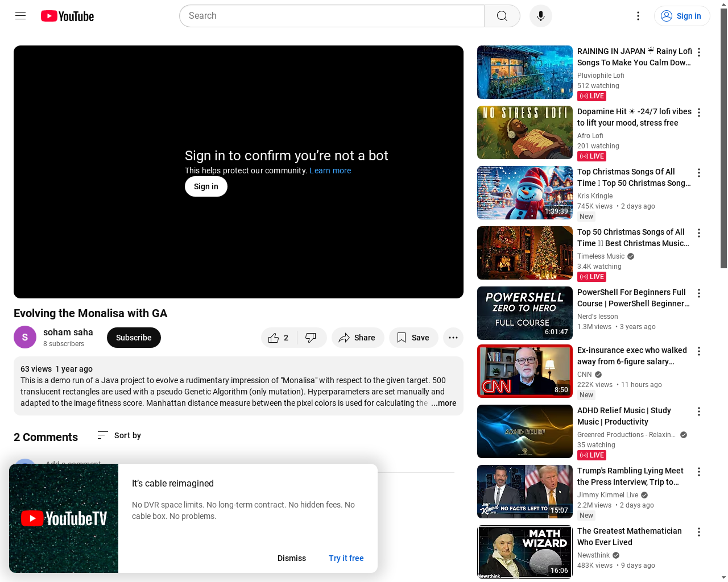Go to the YouTube home logo
This screenshot has height=582, width=728.
(67, 16)
